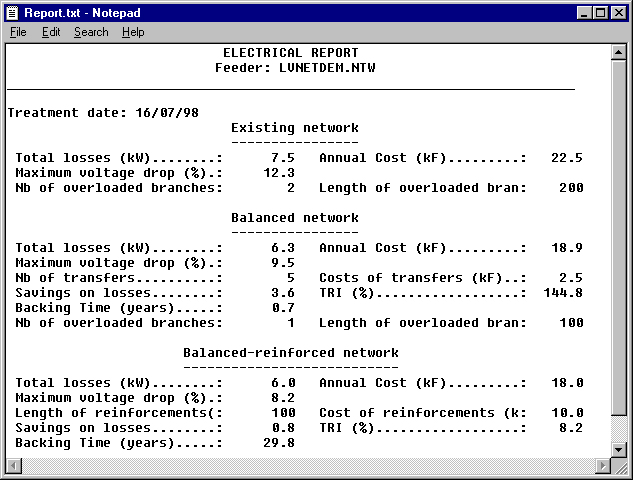633x480 pixels.
Task: Click the vertical scrollbar down arrow
Action: [619, 450]
